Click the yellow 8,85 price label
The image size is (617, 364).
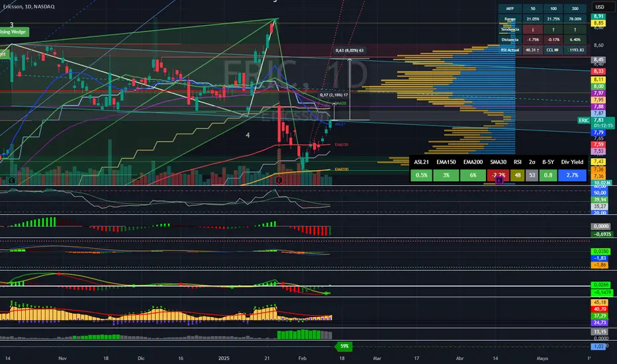pos(598,24)
